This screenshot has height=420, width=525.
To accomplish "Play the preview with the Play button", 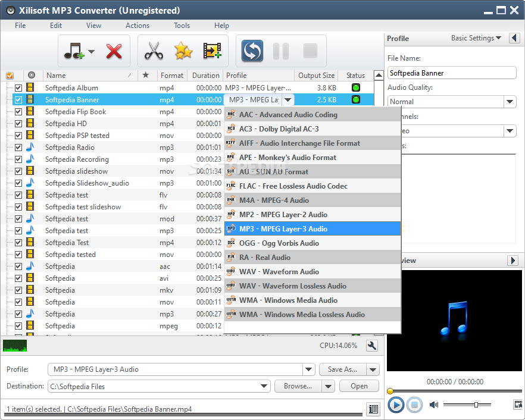I will click(x=396, y=405).
